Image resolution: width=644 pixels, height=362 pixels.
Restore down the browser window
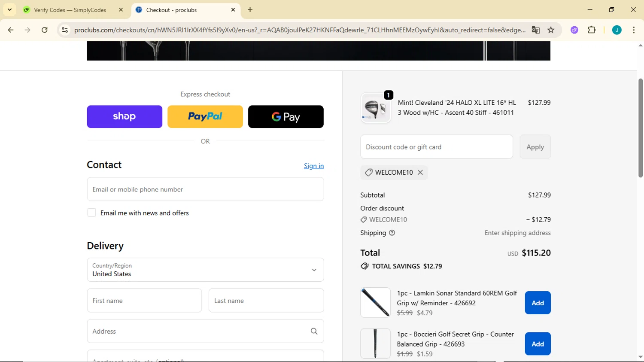(x=612, y=9)
